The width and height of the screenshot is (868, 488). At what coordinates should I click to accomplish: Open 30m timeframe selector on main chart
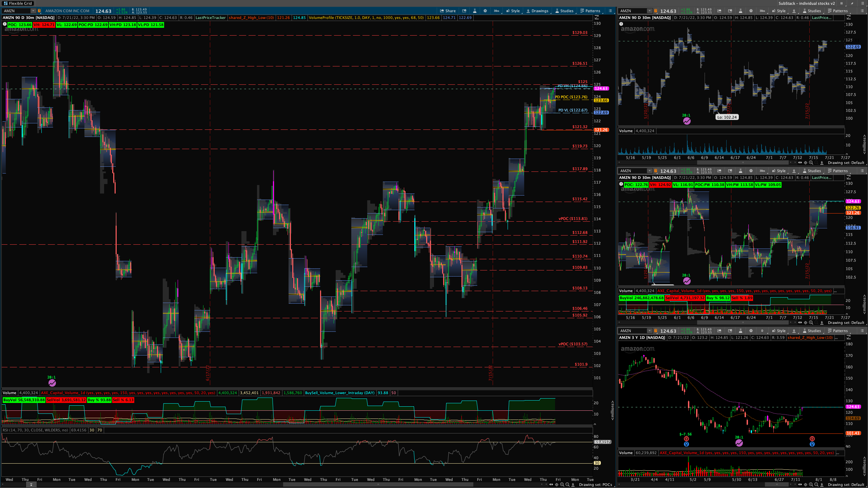pos(496,11)
